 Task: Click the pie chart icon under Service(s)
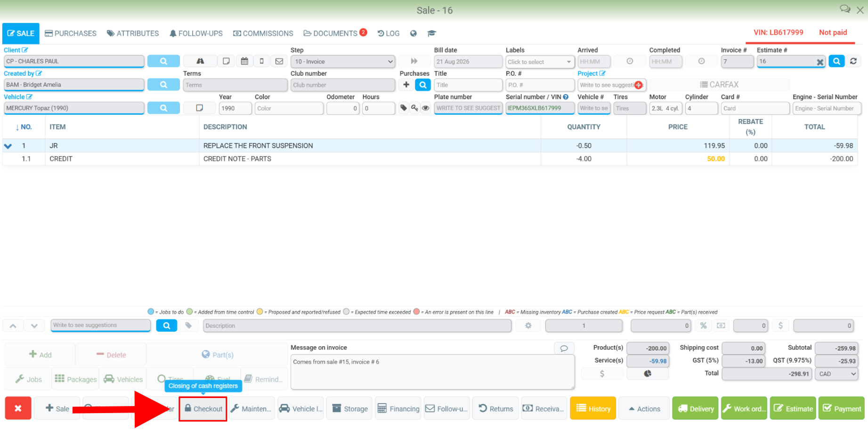(648, 374)
